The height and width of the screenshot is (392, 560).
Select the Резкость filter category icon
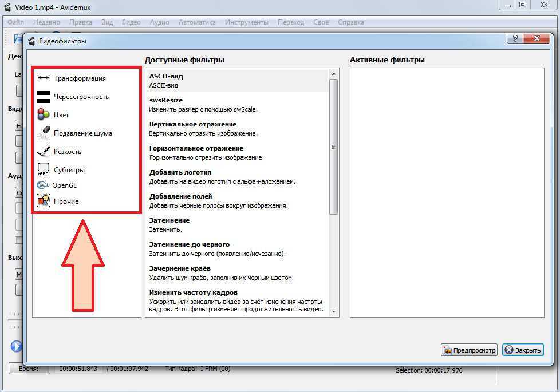44,152
